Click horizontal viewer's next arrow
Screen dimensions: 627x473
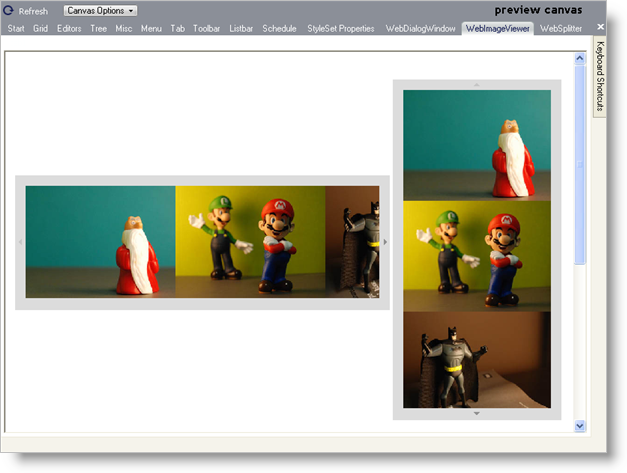pos(385,242)
